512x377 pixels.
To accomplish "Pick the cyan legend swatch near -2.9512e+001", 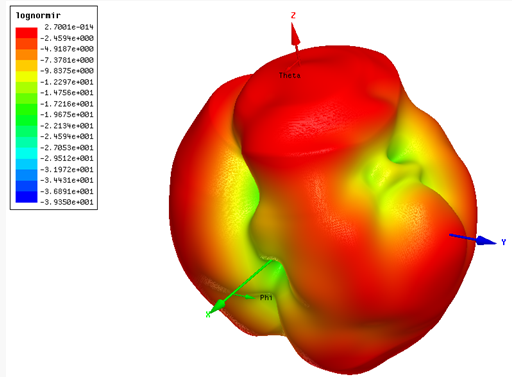I will (x=26, y=153).
